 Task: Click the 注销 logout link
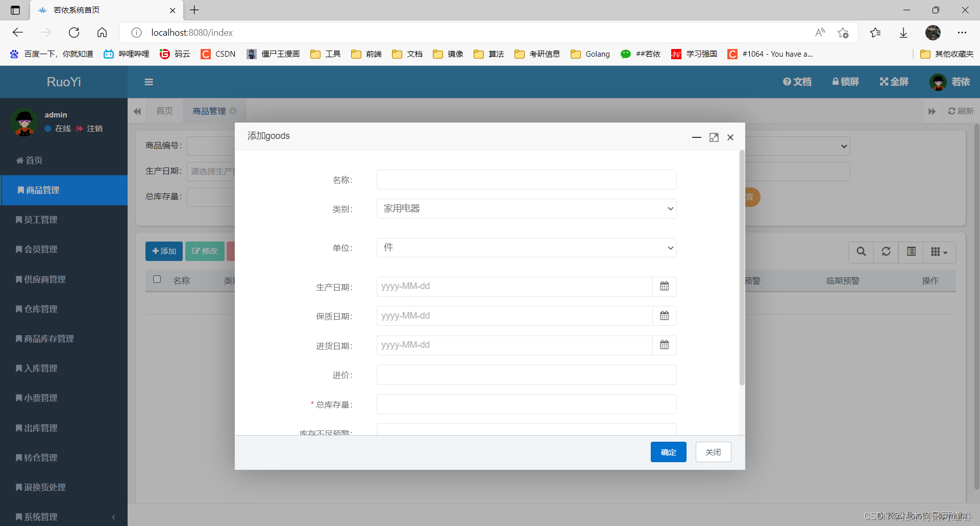pyautogui.click(x=90, y=129)
